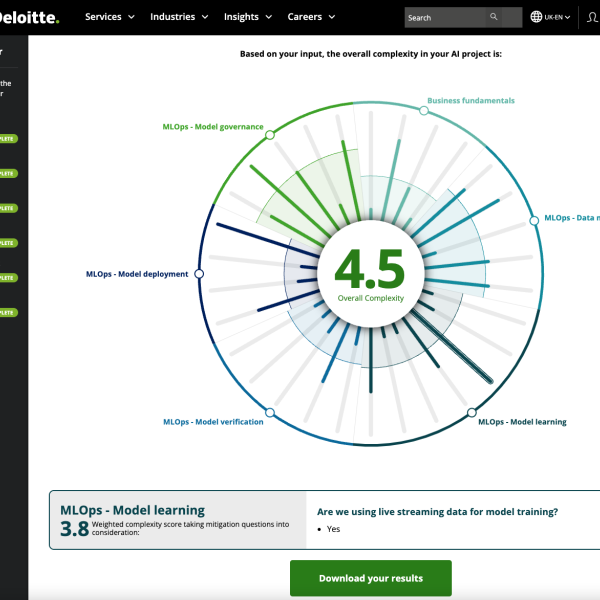The width and height of the screenshot is (600, 600).
Task: Select the Business fundamentals node on the wheel
Action: point(424,111)
